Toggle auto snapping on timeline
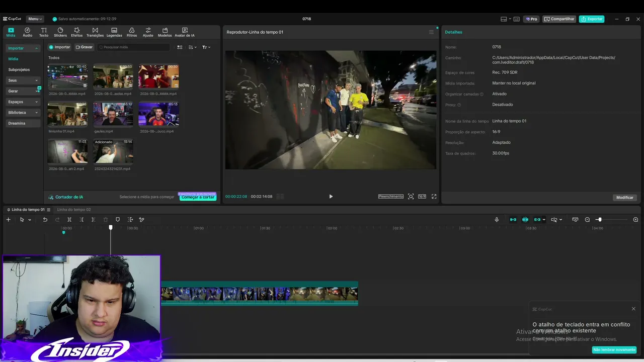This screenshot has width=644, height=362. 525,220
